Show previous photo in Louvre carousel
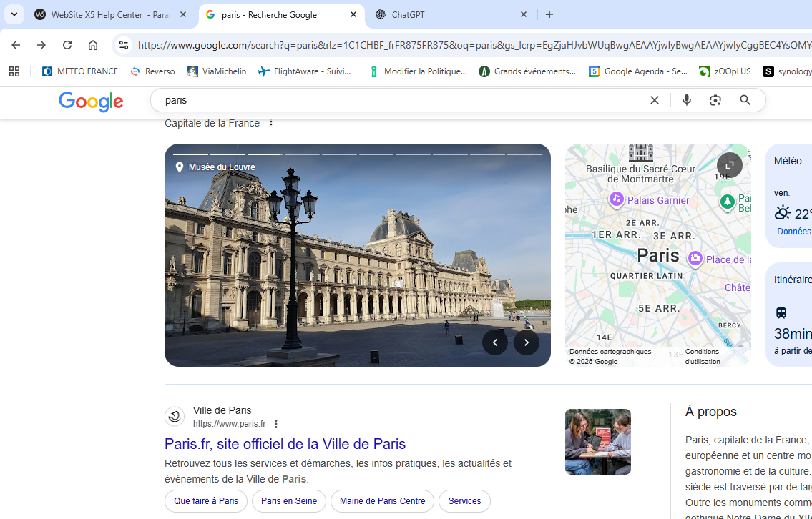Screen dimensions: 812x519 [495, 342]
